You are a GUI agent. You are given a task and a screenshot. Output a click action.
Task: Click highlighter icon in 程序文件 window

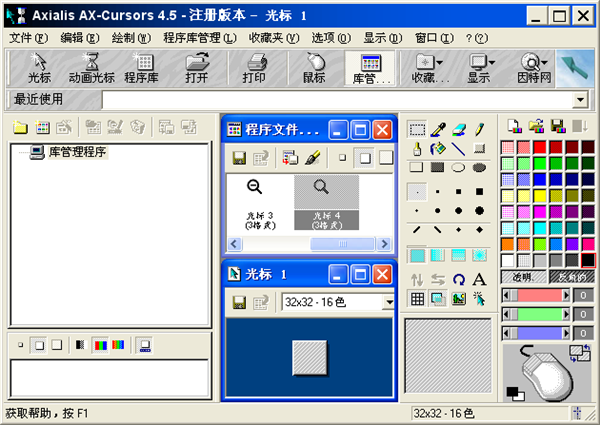click(x=313, y=158)
